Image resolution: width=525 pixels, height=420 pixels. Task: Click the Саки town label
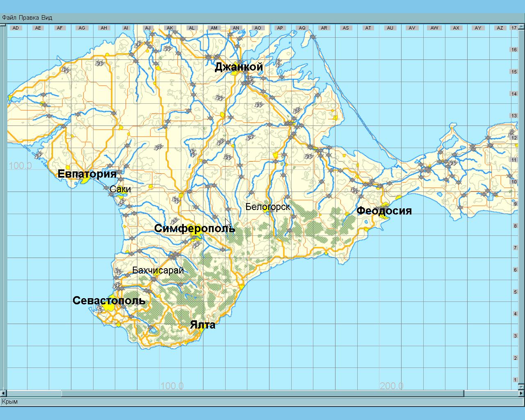click(120, 189)
